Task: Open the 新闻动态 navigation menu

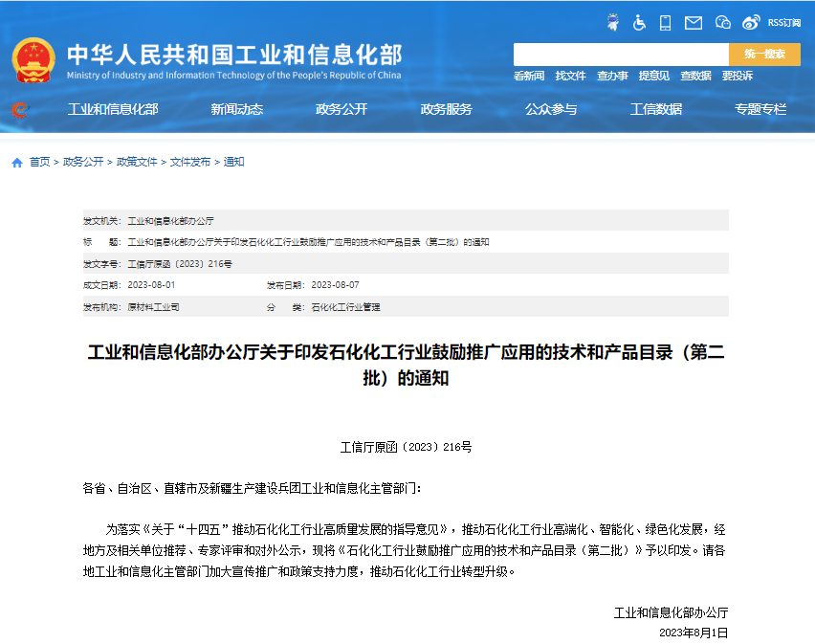Action: (236, 109)
